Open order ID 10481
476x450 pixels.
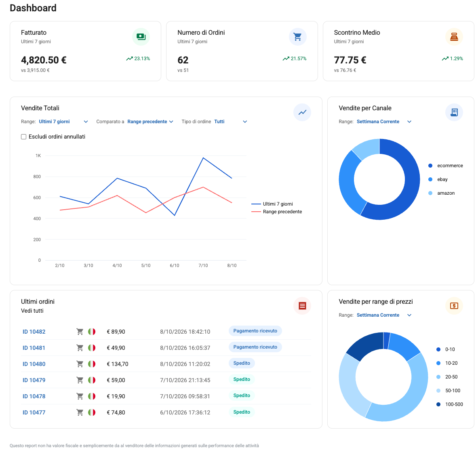pyautogui.click(x=34, y=348)
